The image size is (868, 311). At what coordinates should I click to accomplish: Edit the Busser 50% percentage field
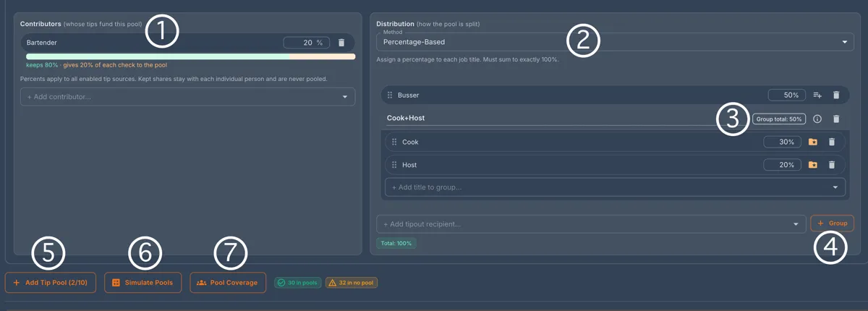[x=786, y=95]
